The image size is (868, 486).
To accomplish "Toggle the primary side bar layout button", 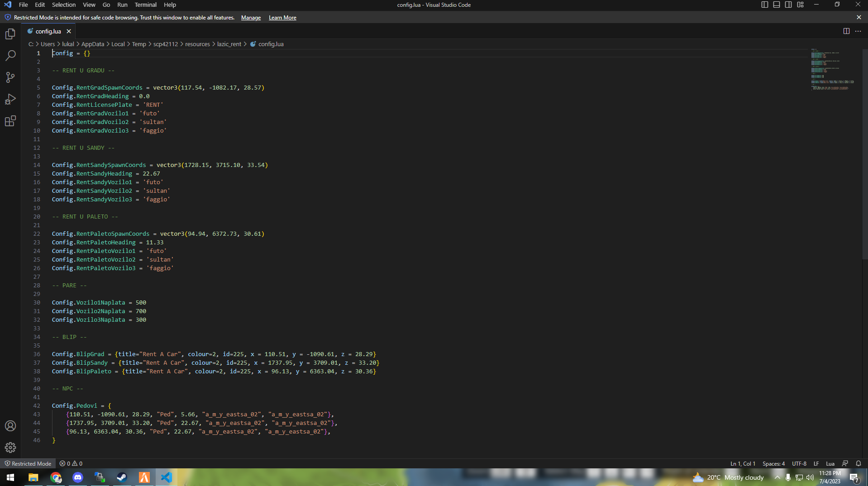I will tap(765, 5).
